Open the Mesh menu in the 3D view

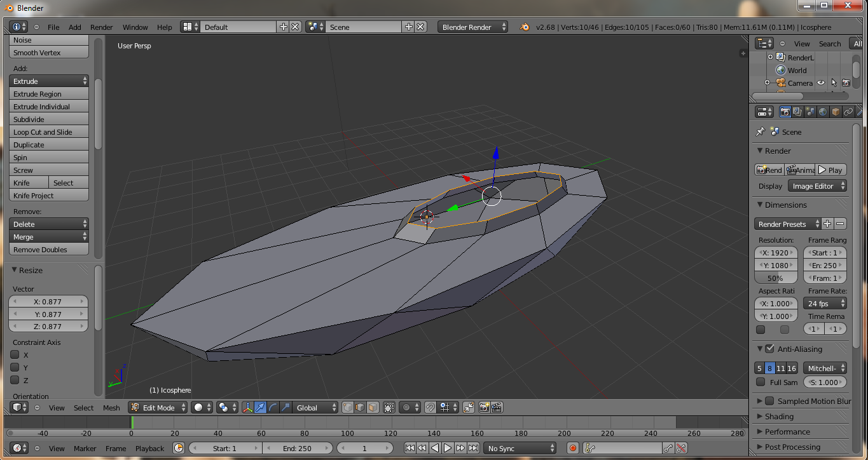[x=111, y=408]
